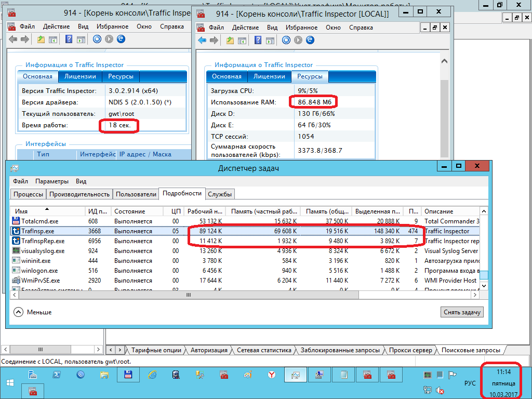Screen dimensions: 532x399
Task: Sort by Состояние column header
Action: pyautogui.click(x=137, y=211)
